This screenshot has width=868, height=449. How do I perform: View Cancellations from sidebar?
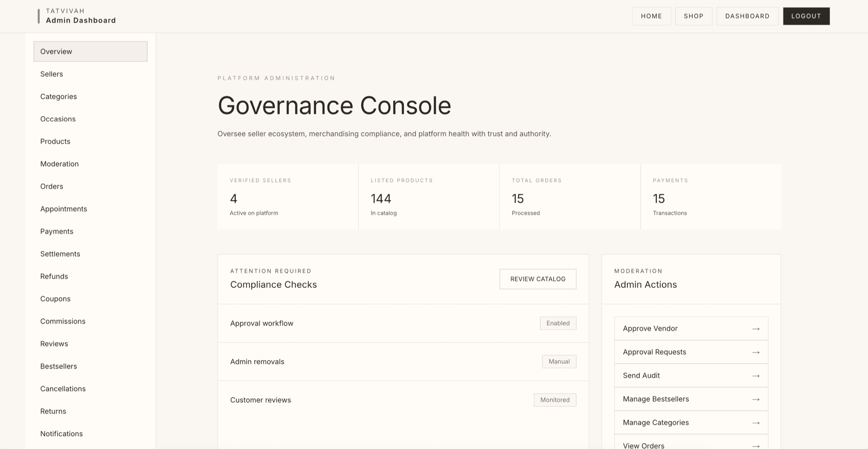pyautogui.click(x=91, y=388)
